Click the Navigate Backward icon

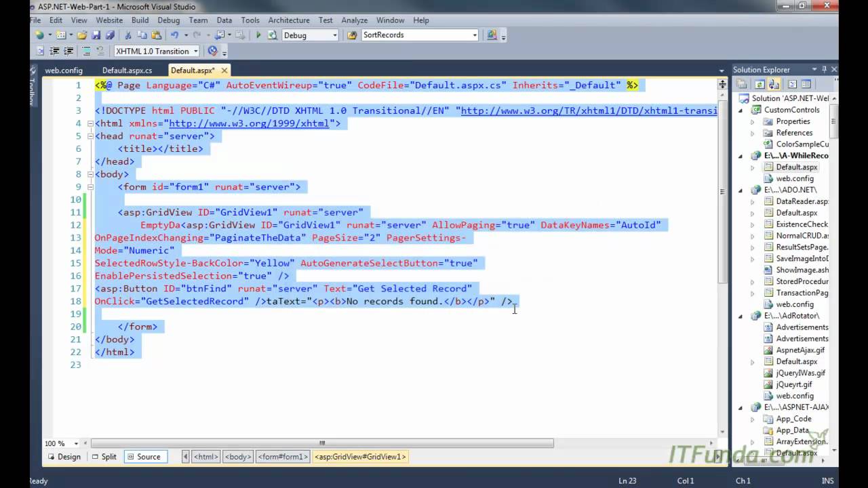click(219, 35)
